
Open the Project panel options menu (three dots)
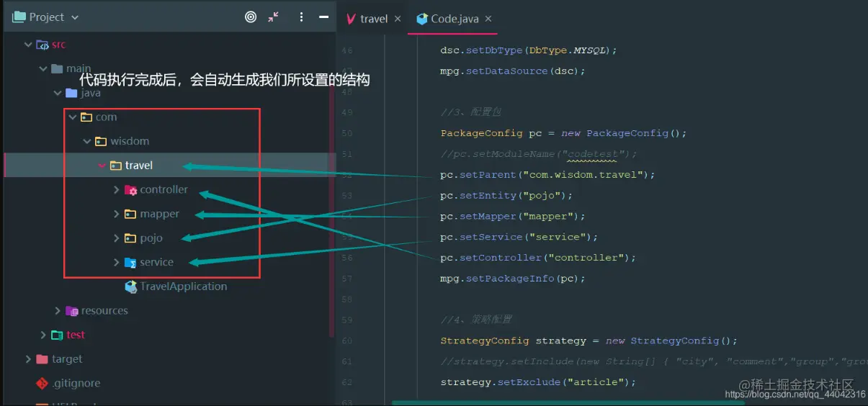tap(302, 17)
